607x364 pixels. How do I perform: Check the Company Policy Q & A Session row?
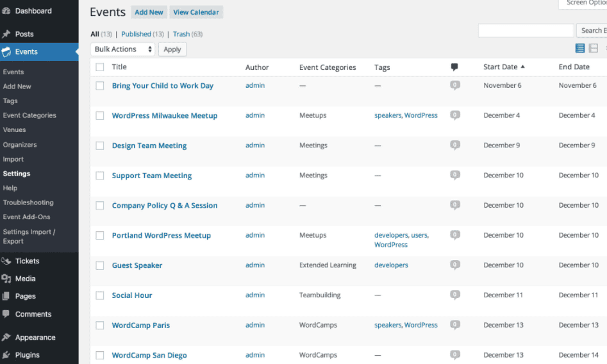pos(100,205)
